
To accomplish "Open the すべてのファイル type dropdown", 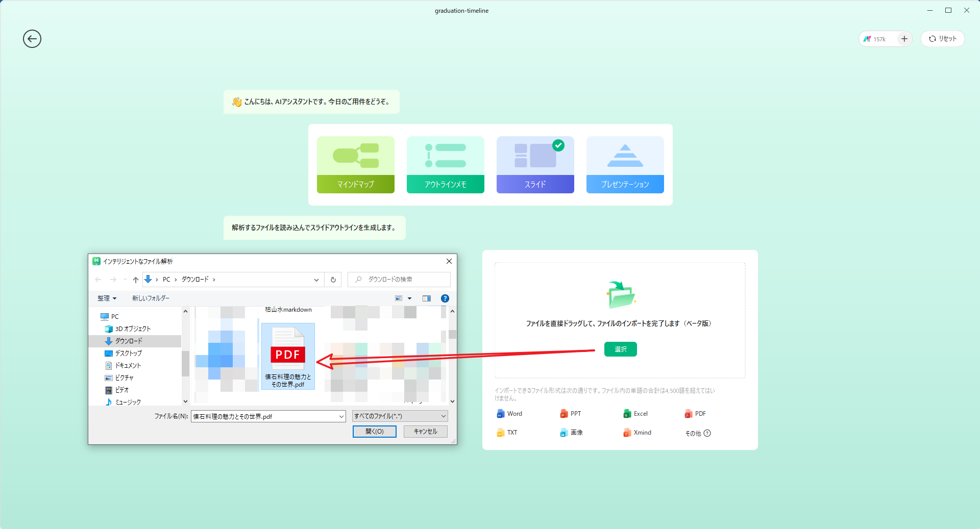I will pos(400,416).
